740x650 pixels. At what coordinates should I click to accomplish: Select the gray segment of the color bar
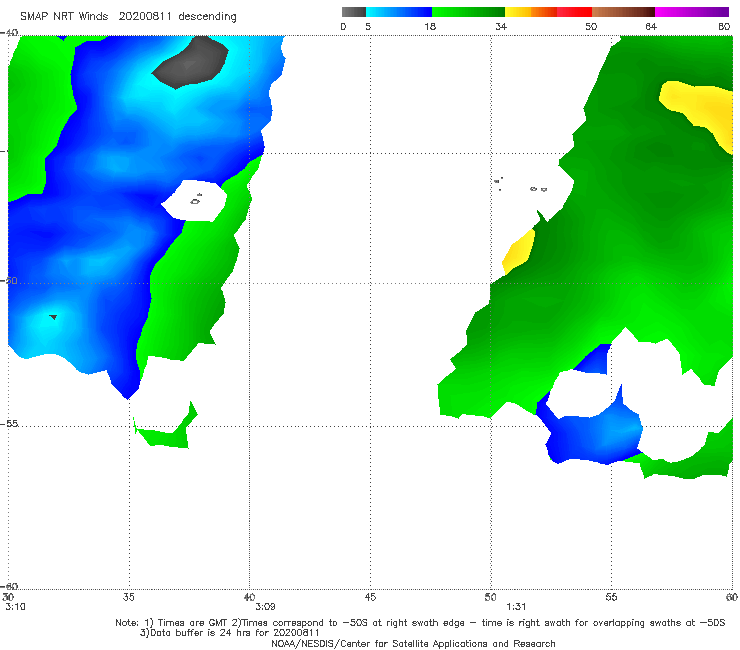(354, 12)
